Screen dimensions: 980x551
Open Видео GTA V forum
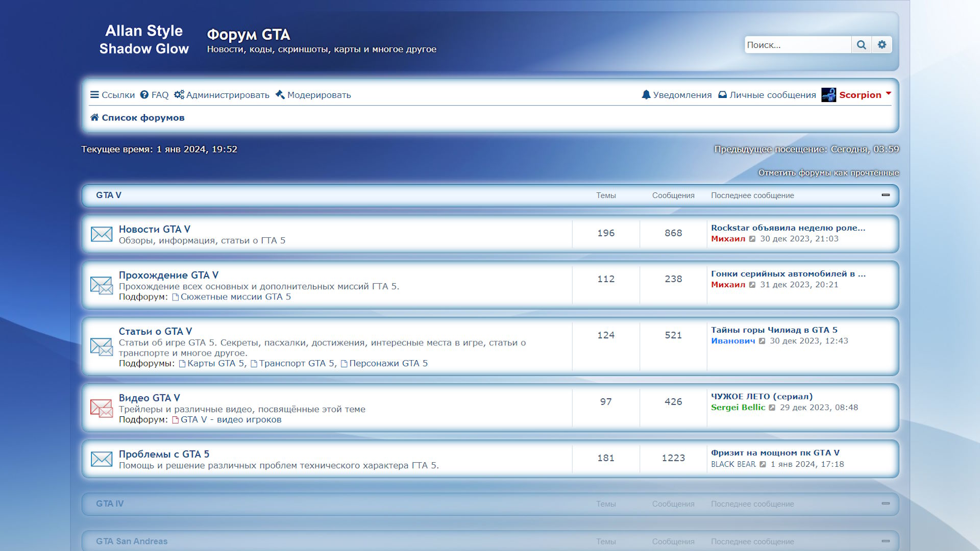pyautogui.click(x=149, y=398)
